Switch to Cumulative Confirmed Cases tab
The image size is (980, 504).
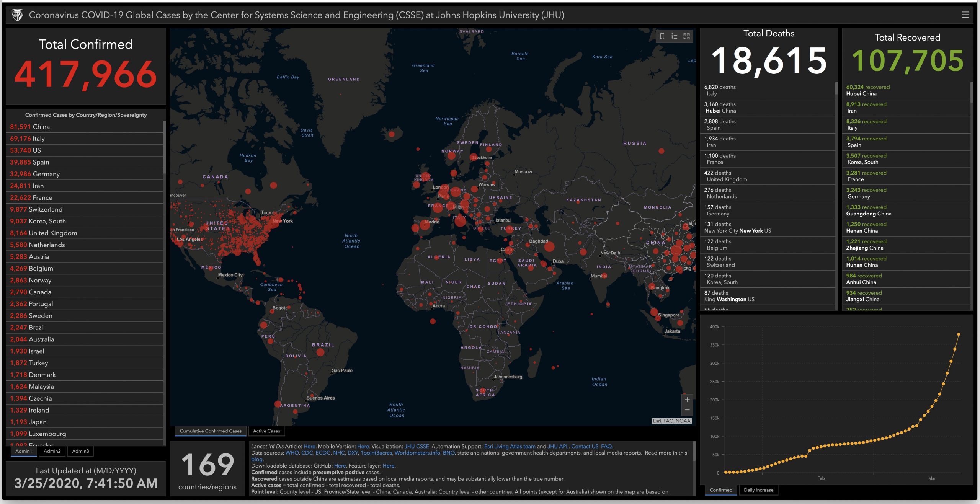point(211,431)
